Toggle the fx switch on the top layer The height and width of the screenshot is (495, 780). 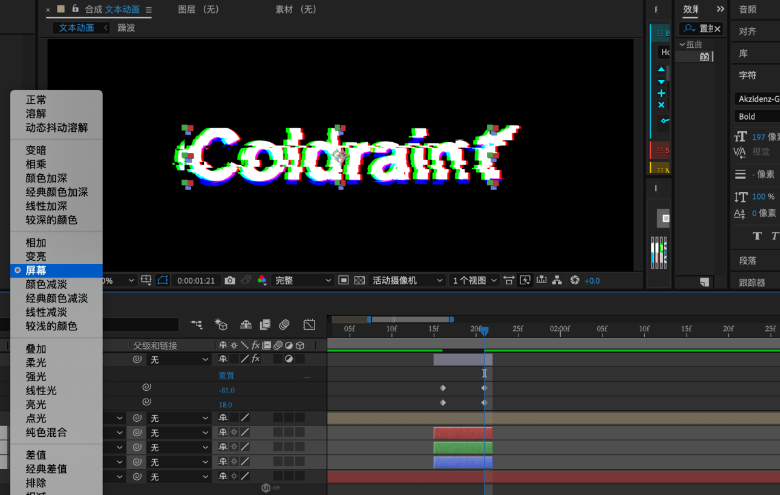[x=256, y=359]
